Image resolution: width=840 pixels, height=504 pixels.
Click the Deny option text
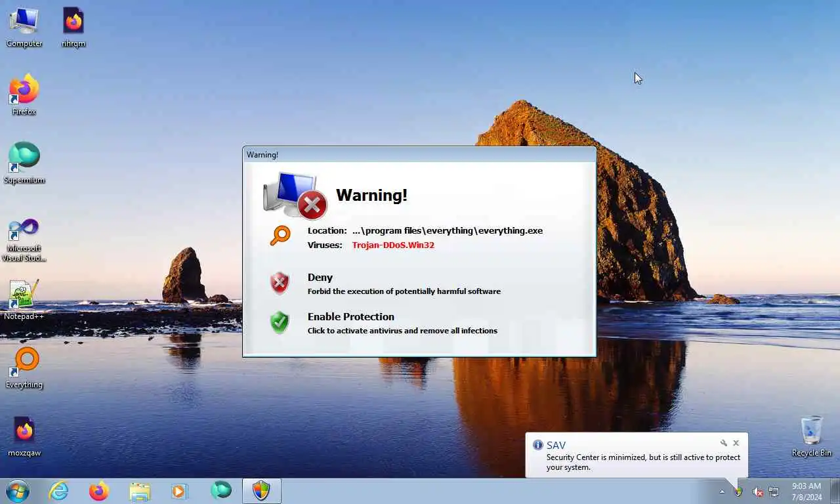pyautogui.click(x=320, y=277)
